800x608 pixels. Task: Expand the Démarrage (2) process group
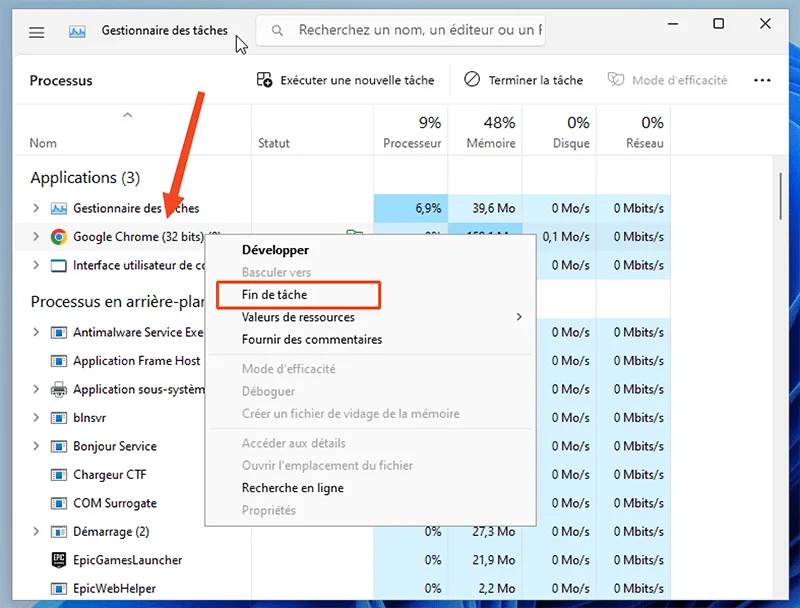[36, 532]
